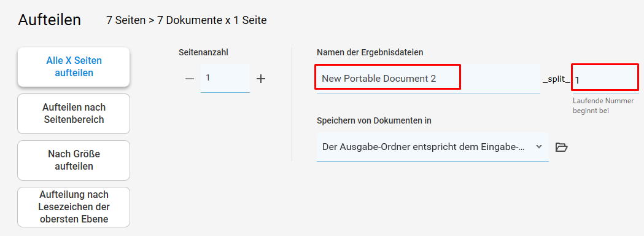
Task: Click the Aufteilen heading
Action: coord(49,20)
